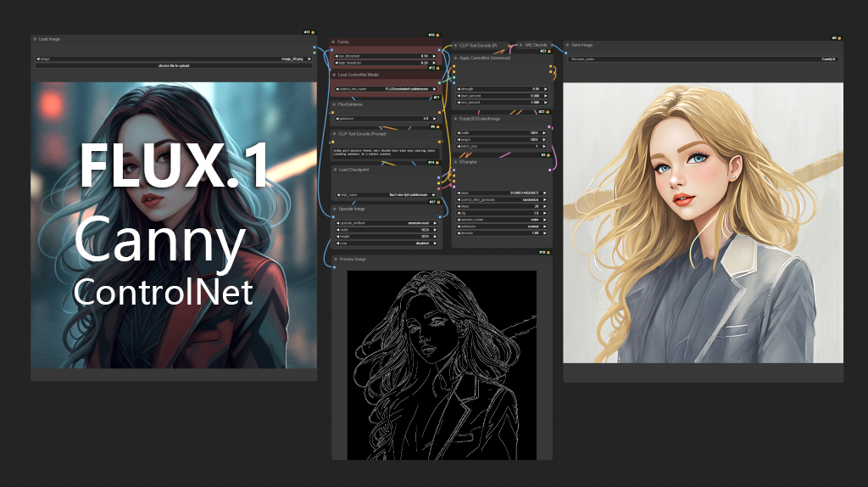Click the filename_prefix field in Save Image
Image resolution: width=868 pixels, height=487 pixels.
click(x=703, y=59)
